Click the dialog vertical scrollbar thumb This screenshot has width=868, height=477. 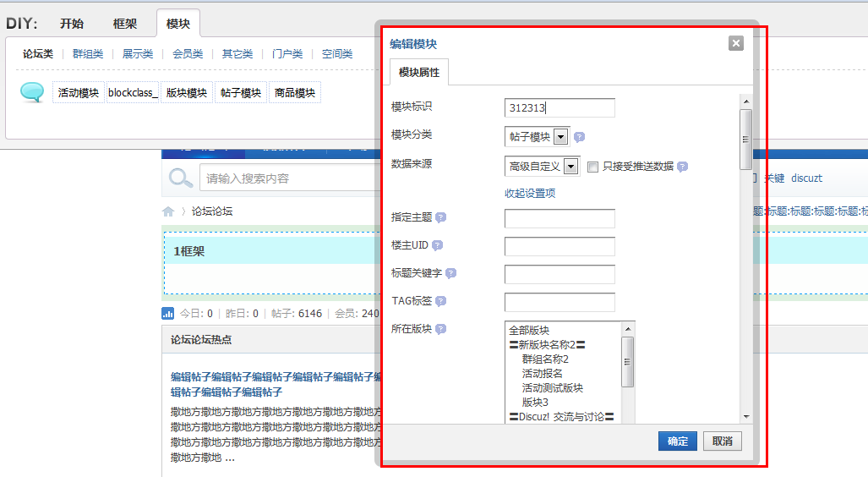pos(746,139)
